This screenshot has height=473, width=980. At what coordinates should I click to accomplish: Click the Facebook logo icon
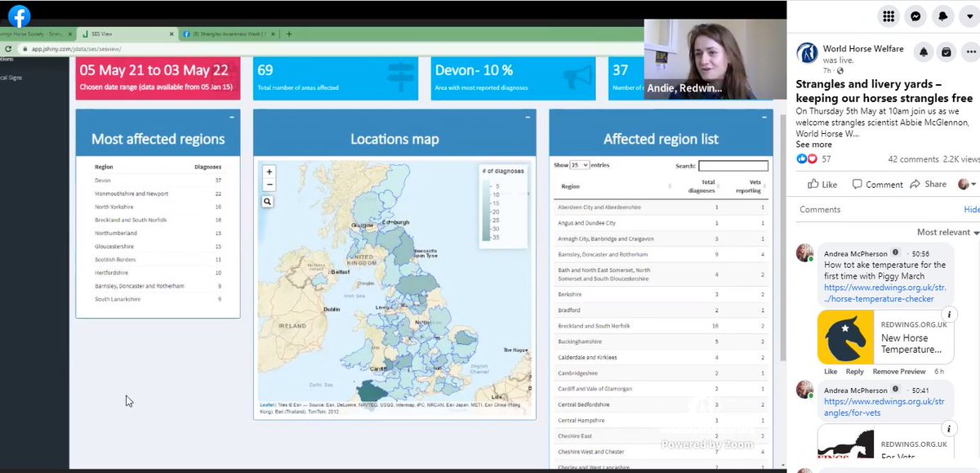pos(19,16)
